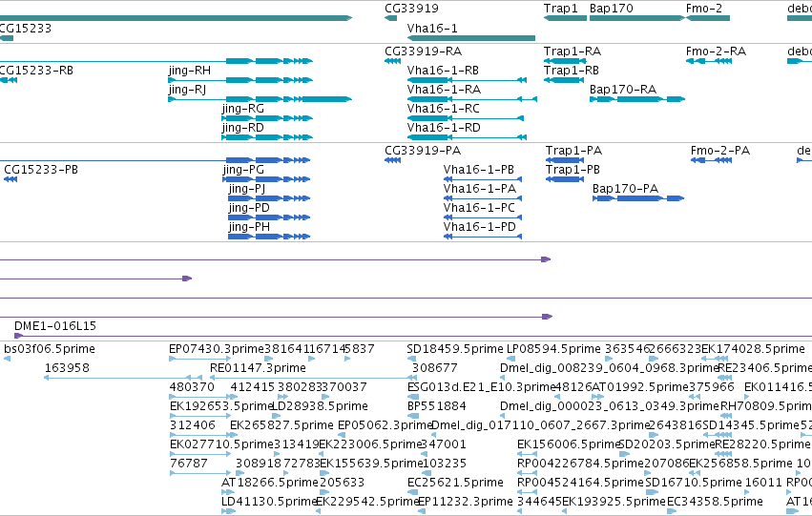Click the Bap170 gene feature
The image size is (812, 516).
click(637, 18)
